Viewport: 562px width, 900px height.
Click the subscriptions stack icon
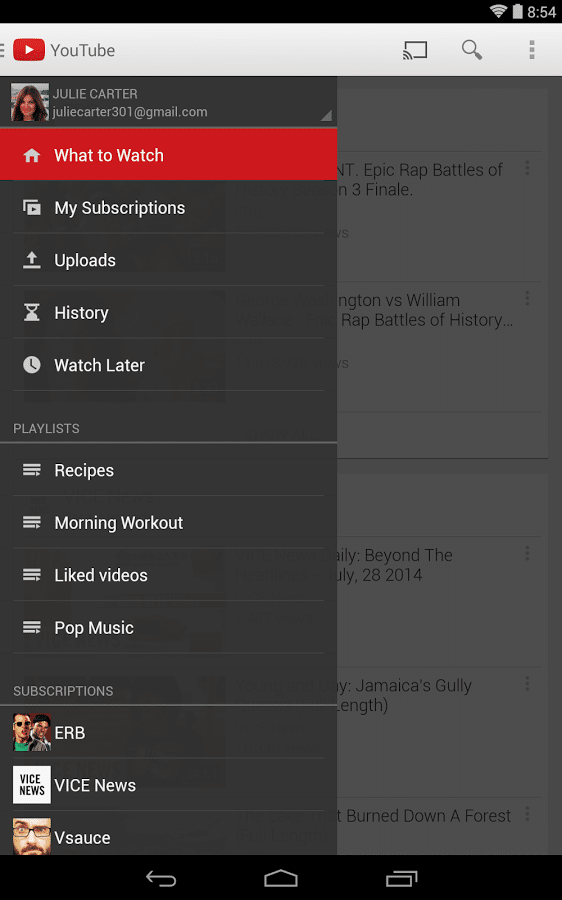(32, 207)
